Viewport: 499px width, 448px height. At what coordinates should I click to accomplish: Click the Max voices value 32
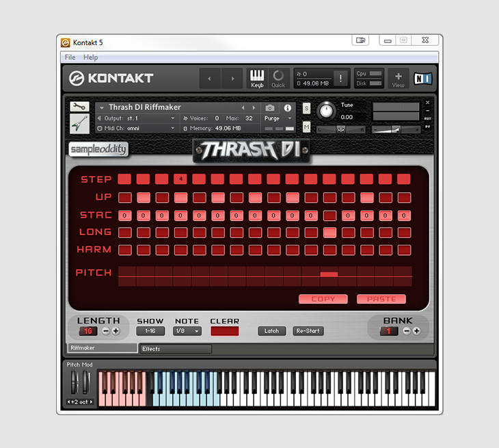coord(249,118)
